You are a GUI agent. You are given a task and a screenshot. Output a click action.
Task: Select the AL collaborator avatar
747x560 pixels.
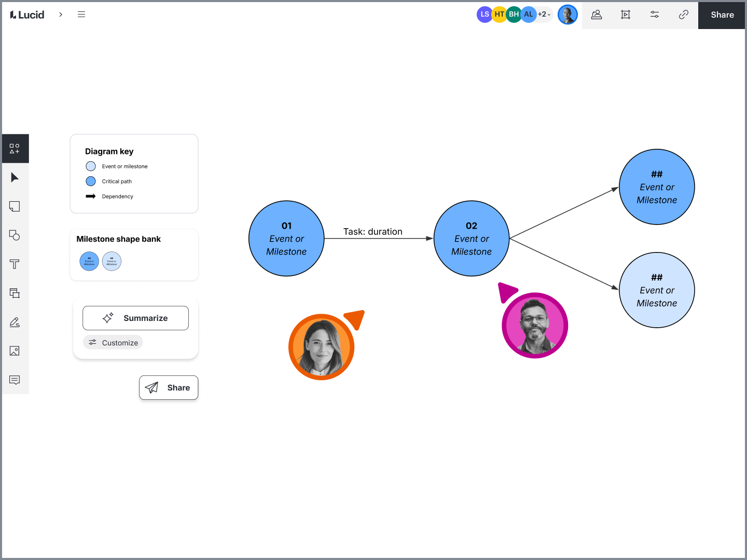coord(528,15)
